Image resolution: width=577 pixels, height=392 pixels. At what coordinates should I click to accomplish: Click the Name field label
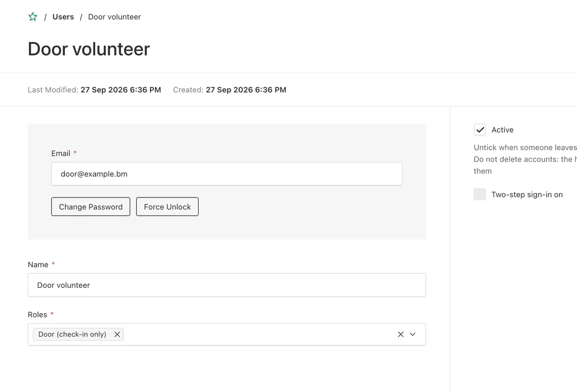(38, 265)
